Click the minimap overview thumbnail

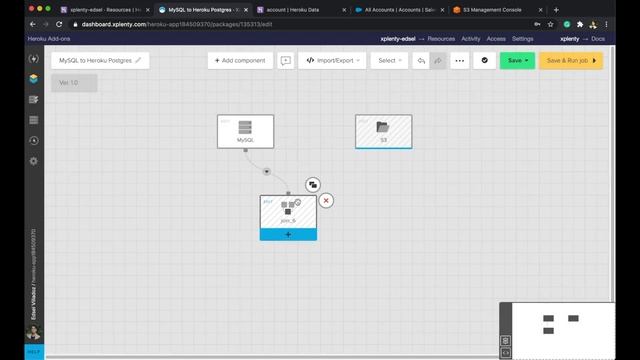pyautogui.click(x=563, y=331)
